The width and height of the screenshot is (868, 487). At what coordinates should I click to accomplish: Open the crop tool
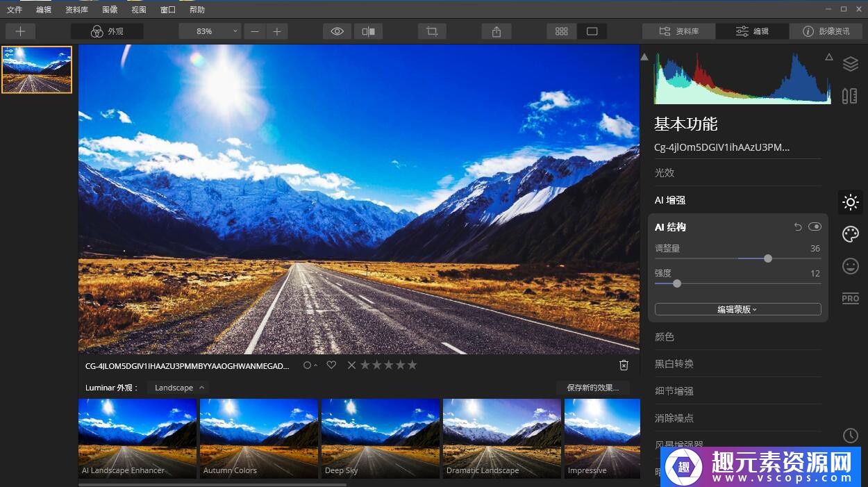coord(432,31)
